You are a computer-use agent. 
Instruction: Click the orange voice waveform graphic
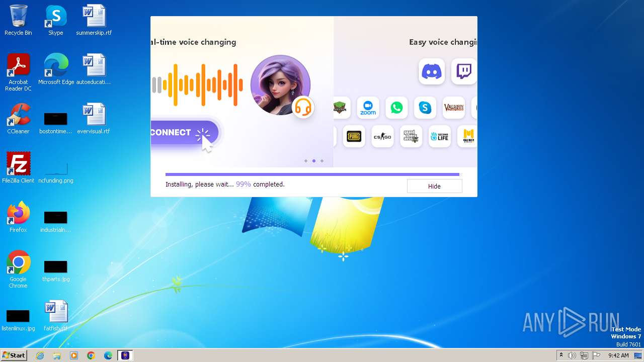(x=197, y=85)
